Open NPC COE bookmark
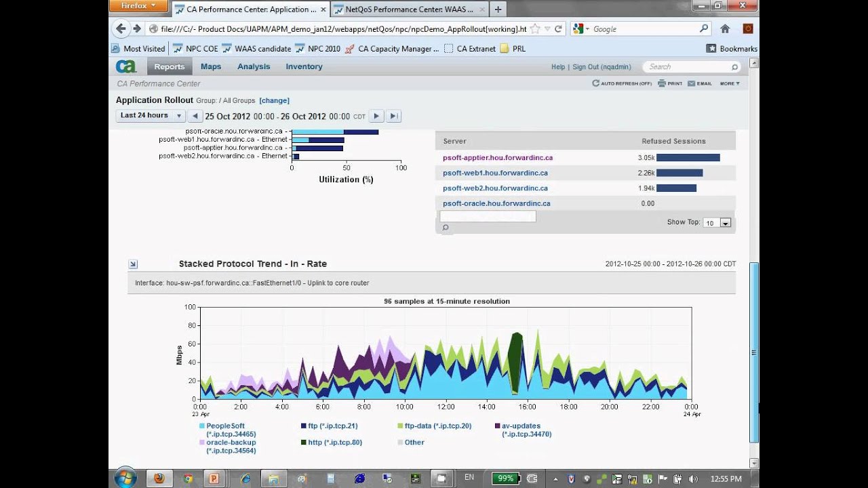 pos(196,49)
